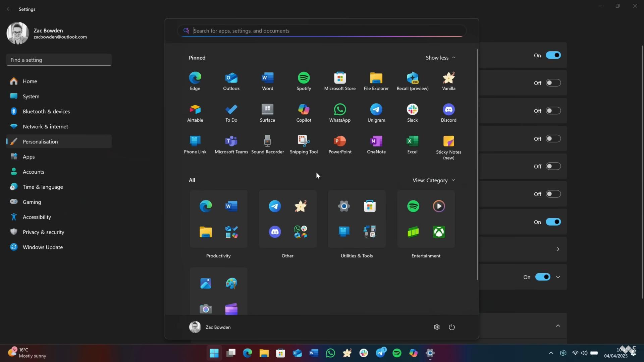The width and height of the screenshot is (644, 362).
Task: Collapse pinned apps with Show less
Action: pyautogui.click(x=440, y=58)
